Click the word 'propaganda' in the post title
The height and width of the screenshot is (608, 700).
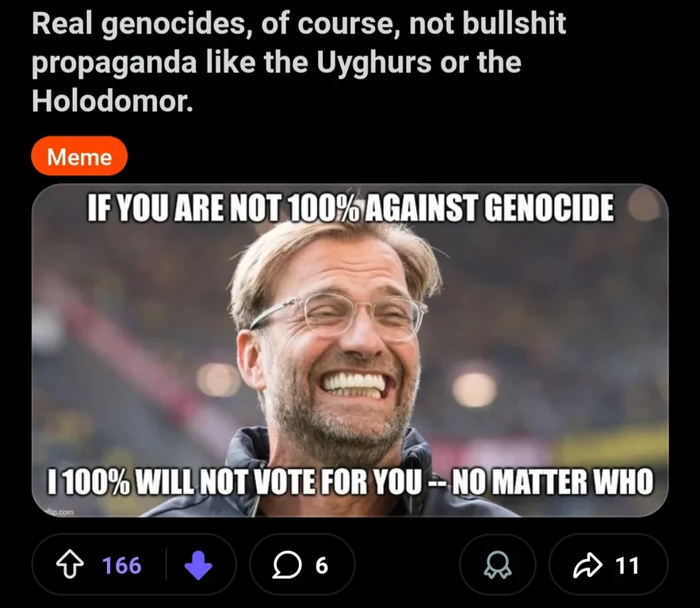(114, 63)
